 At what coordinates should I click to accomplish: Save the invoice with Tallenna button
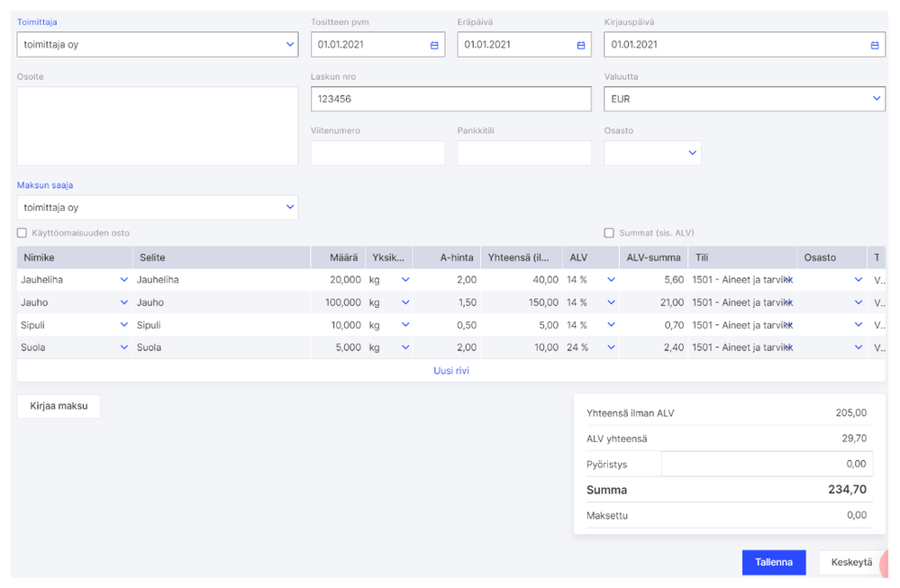(x=773, y=562)
